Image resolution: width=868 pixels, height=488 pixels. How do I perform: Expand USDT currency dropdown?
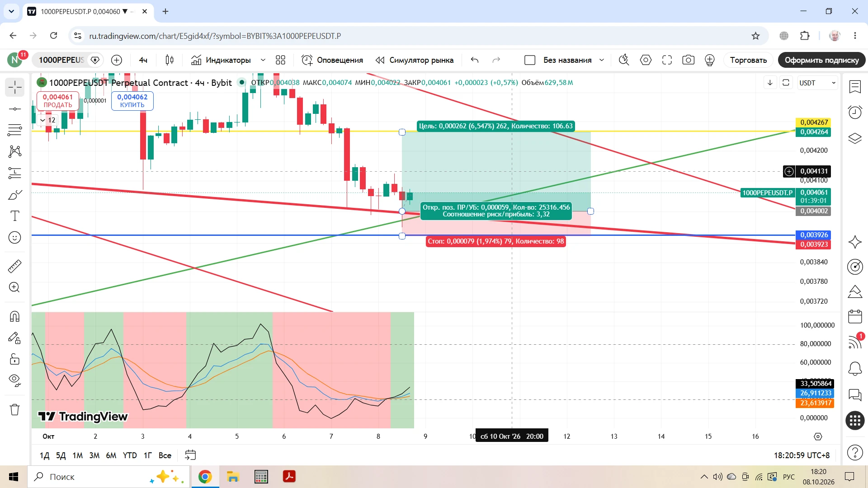coord(818,83)
